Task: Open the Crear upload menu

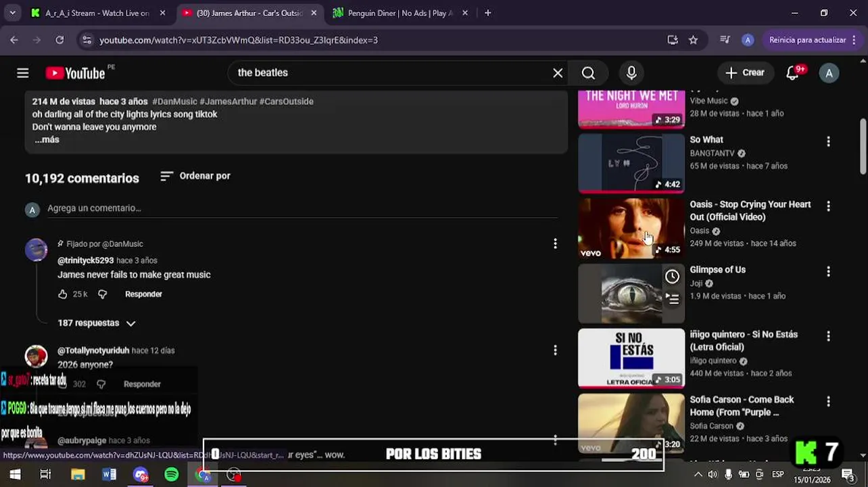Action: (745, 73)
